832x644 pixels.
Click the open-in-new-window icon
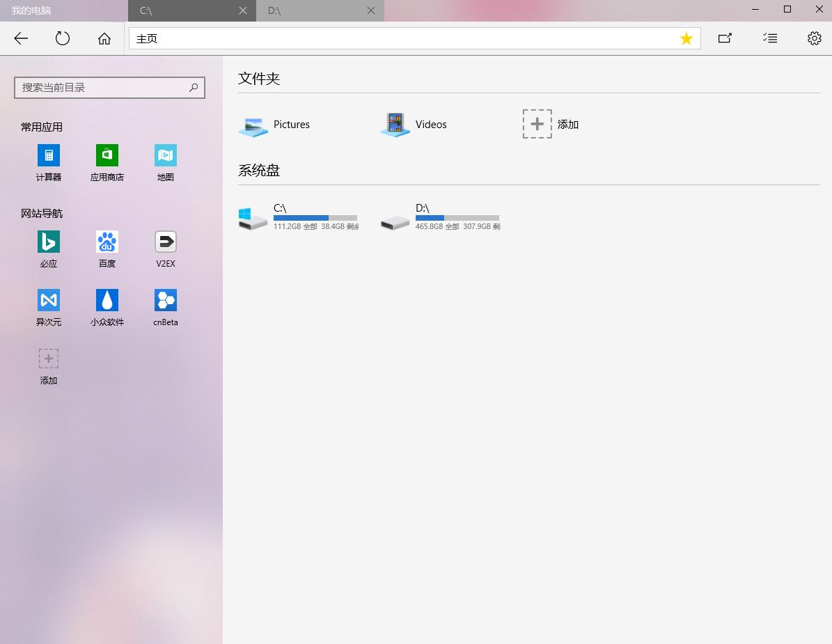[725, 38]
